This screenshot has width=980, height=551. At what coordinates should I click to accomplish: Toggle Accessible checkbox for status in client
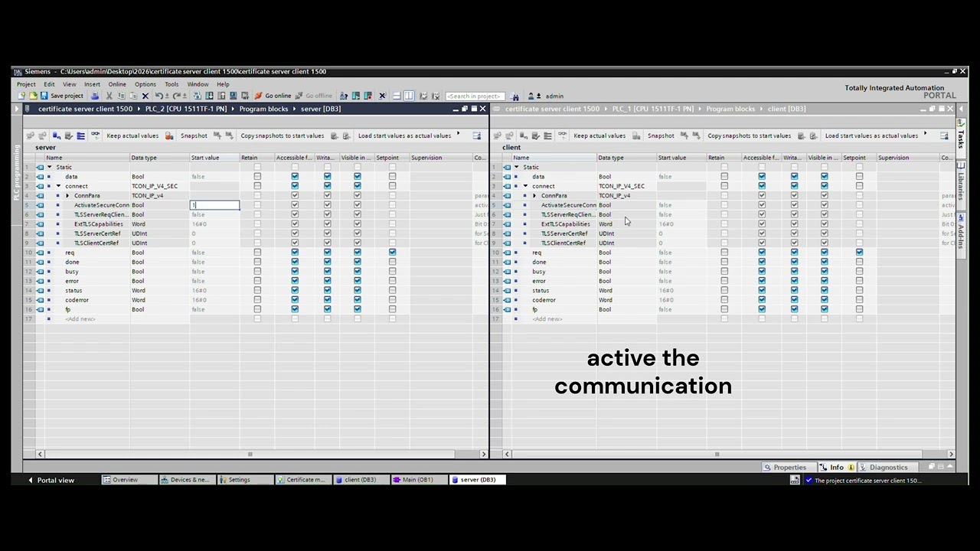click(762, 290)
